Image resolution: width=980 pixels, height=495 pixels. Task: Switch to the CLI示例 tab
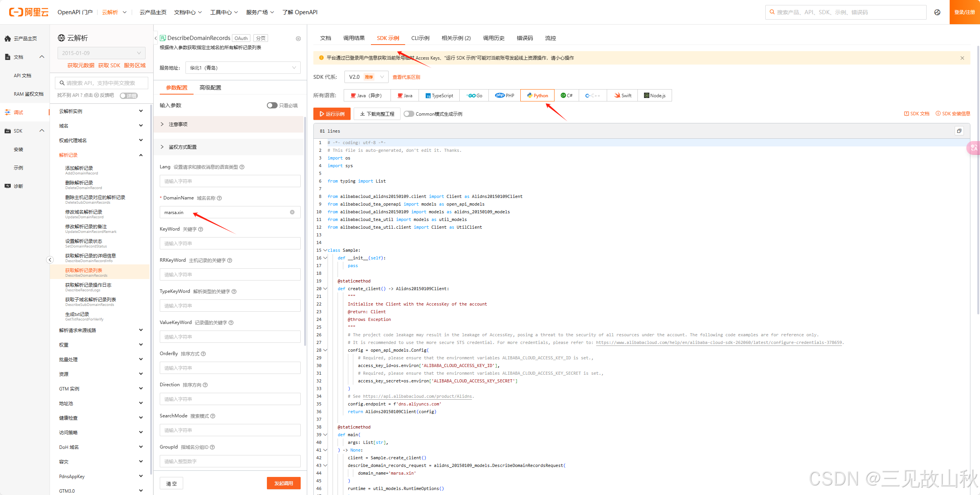pyautogui.click(x=420, y=38)
